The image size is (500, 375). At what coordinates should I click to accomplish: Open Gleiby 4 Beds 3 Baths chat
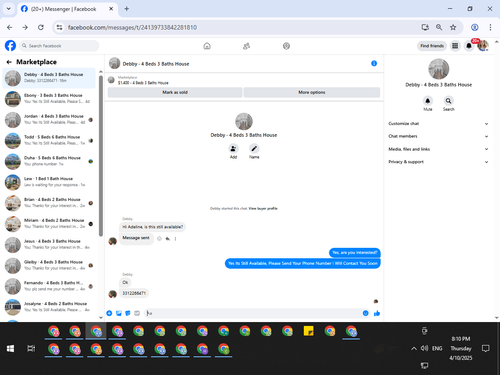[49, 265]
